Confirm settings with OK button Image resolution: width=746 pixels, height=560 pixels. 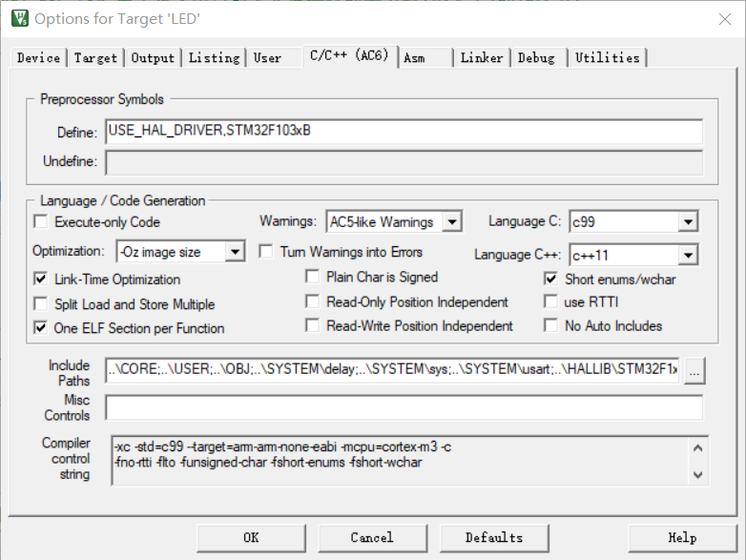coord(251,538)
